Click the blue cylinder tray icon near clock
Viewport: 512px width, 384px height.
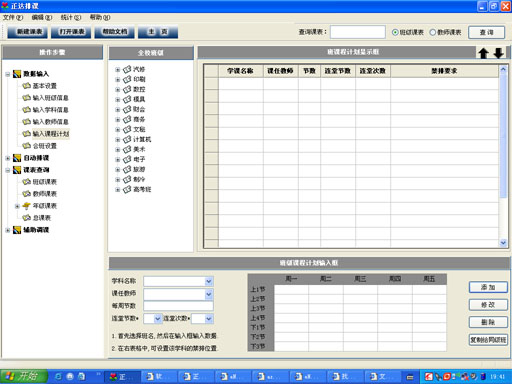coord(483,377)
